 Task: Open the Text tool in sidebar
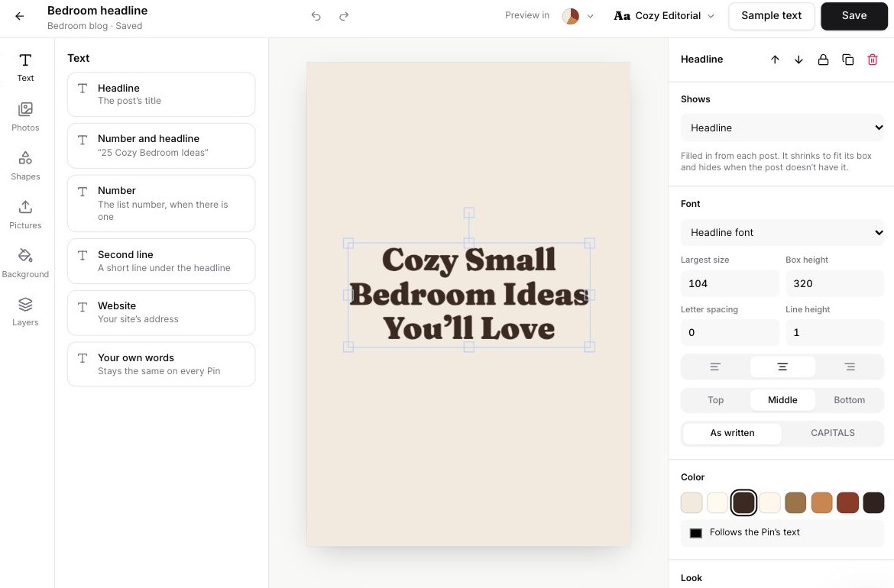click(x=25, y=67)
